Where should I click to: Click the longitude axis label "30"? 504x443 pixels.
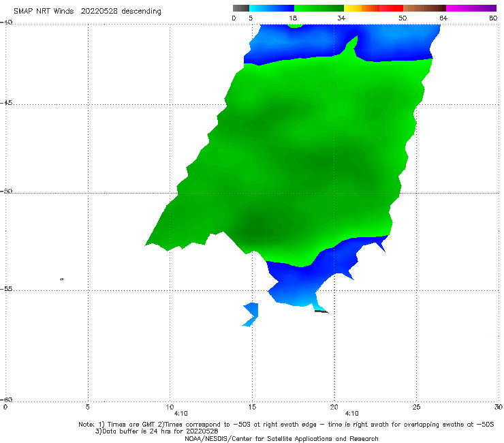[499, 408]
